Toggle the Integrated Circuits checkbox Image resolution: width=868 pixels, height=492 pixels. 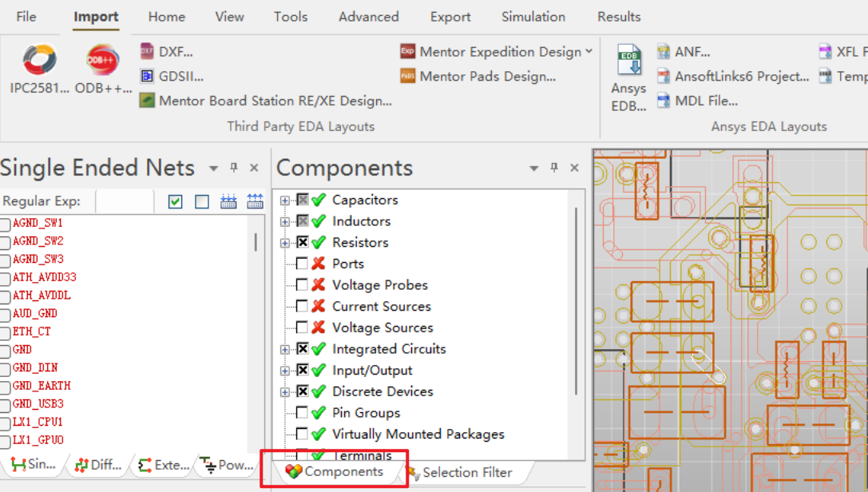303,349
